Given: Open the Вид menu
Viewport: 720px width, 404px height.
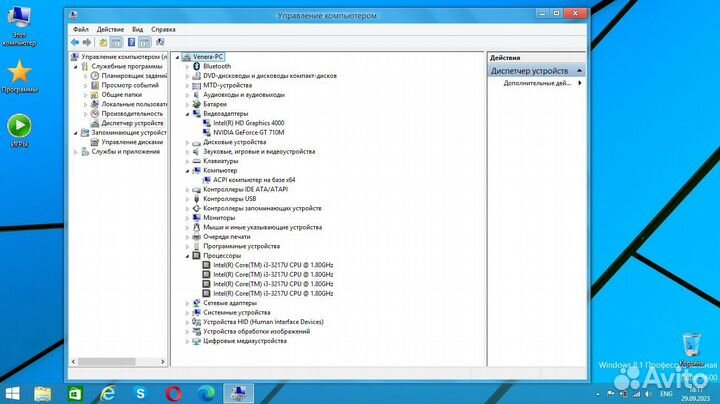Looking at the screenshot, I should tap(137, 29).
